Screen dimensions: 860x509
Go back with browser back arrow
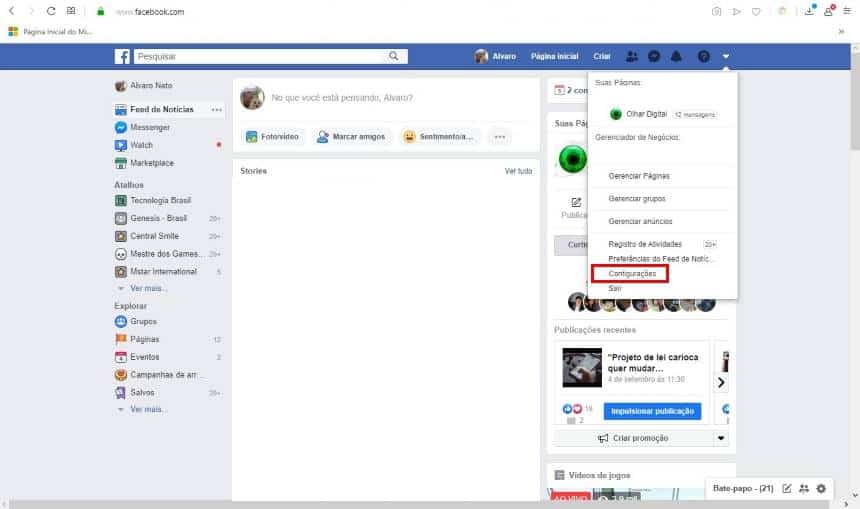[12, 11]
